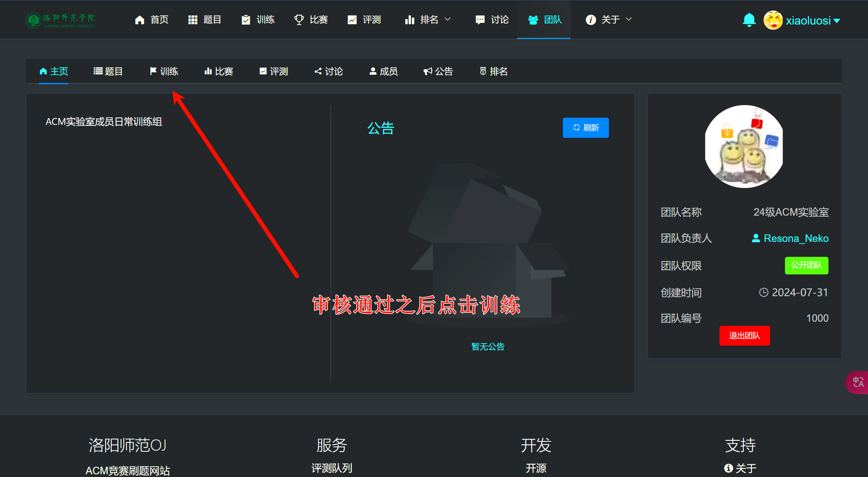The image size is (868, 477).
Task: Click the floating translate icon
Action: [858, 382]
